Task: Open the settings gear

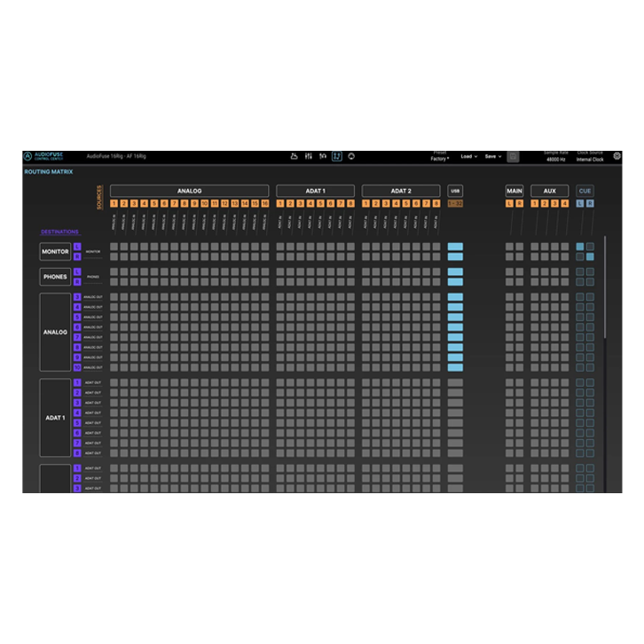Action: click(617, 156)
